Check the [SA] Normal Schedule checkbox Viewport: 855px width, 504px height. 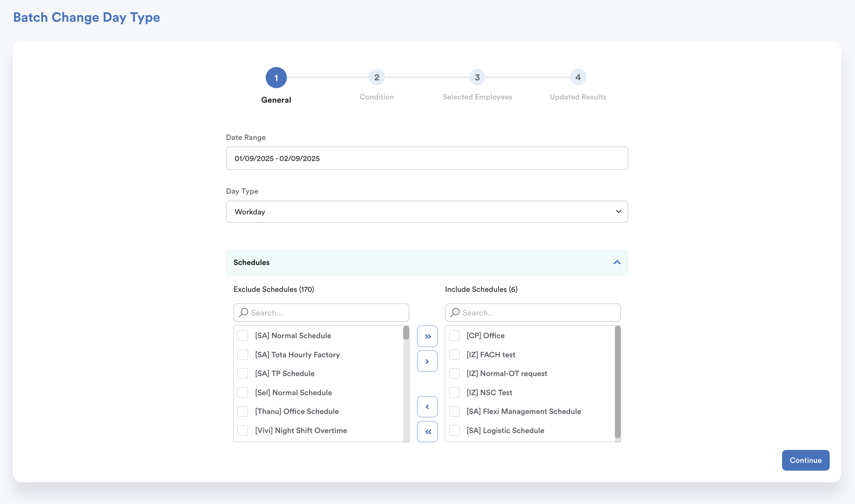click(243, 336)
